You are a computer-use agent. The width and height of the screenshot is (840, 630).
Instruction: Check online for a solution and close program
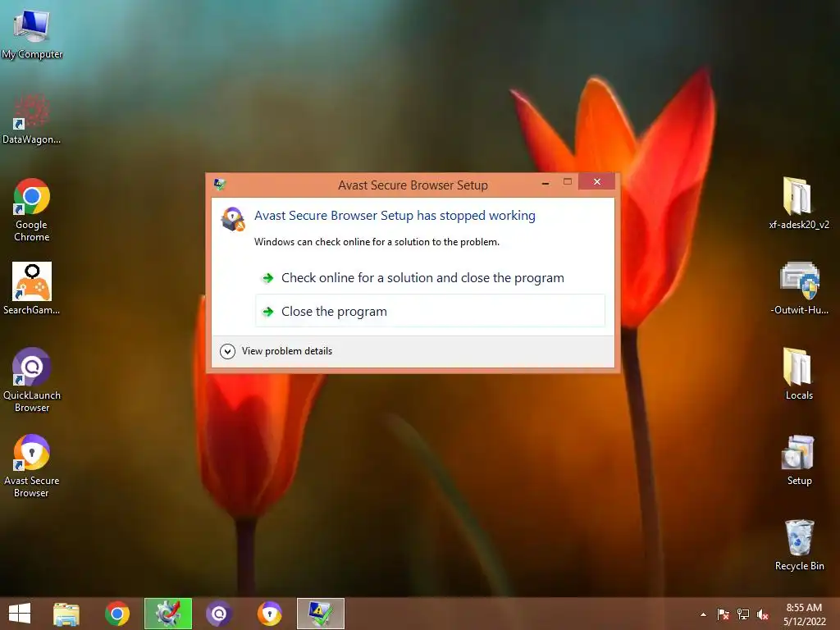coord(430,277)
